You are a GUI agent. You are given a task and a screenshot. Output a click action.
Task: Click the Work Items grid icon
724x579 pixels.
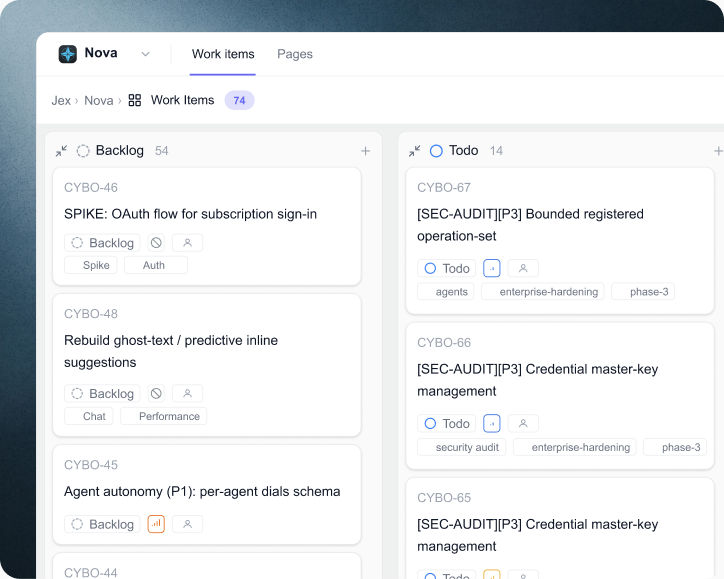(135, 100)
